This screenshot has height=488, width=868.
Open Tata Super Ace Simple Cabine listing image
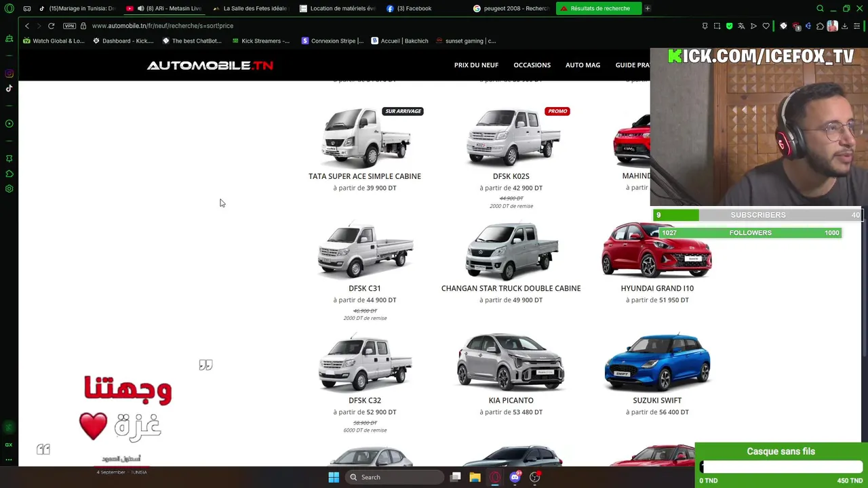point(365,138)
